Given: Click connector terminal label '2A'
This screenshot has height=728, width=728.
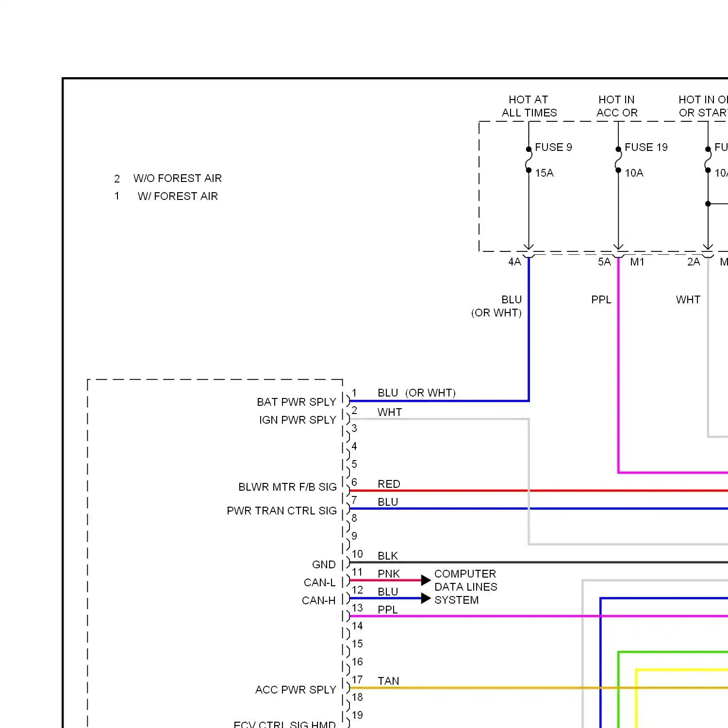Looking at the screenshot, I should 694,262.
